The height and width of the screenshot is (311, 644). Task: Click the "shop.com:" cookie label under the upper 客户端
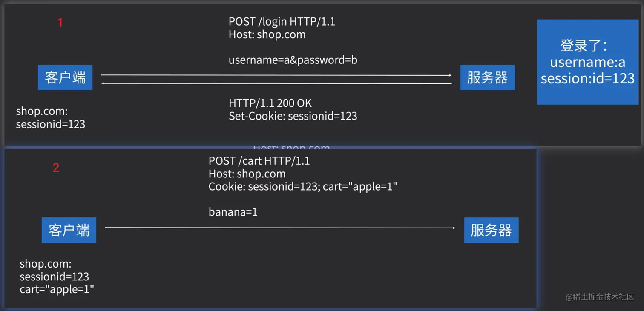(x=42, y=111)
